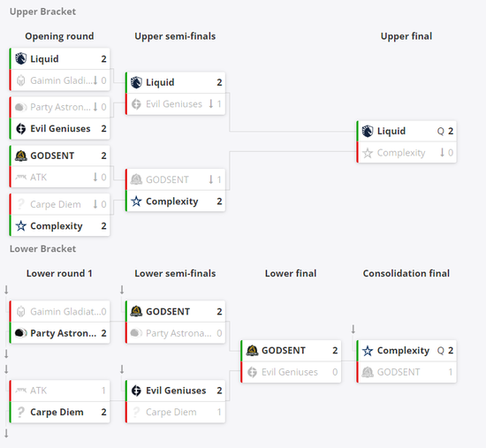
Task: Click GODSENT logo in Lower final
Action: 252,350
